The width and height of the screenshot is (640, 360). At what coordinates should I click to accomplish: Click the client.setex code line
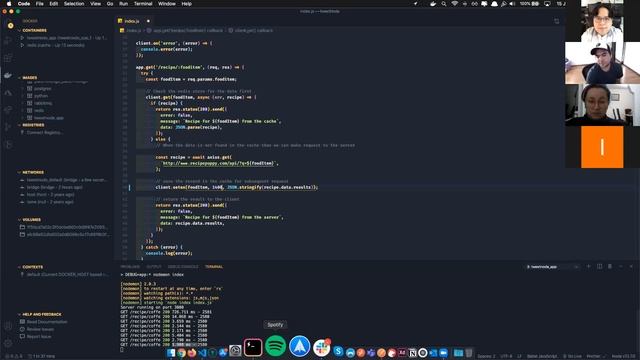(236, 187)
